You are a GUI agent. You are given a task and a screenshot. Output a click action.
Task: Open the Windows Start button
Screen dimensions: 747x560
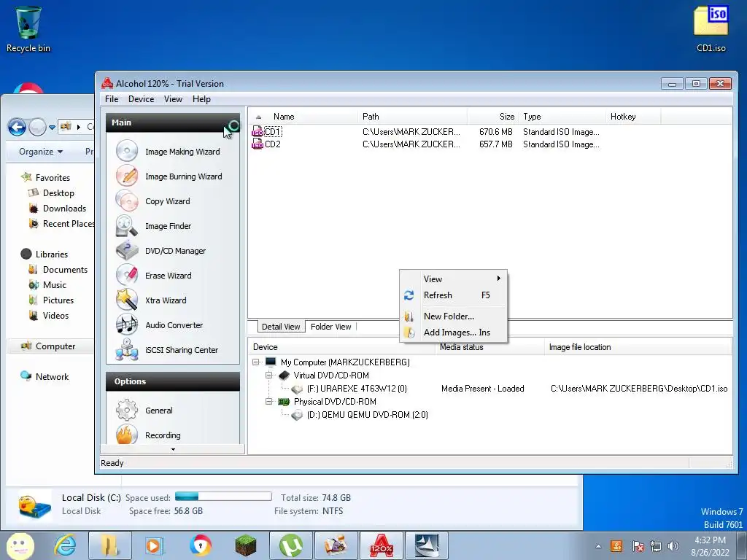coord(20,545)
